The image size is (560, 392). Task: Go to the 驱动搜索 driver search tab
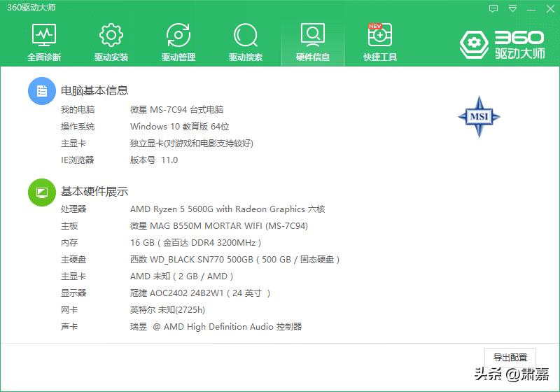246,42
